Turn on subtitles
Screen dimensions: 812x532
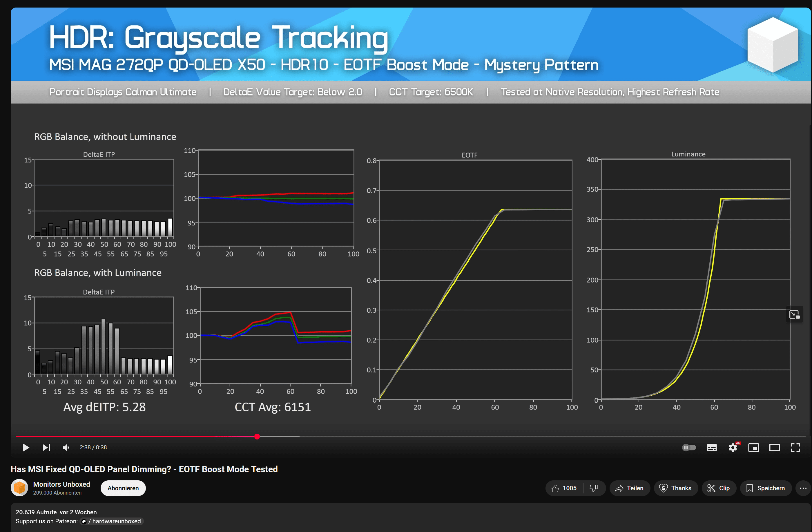click(x=712, y=448)
